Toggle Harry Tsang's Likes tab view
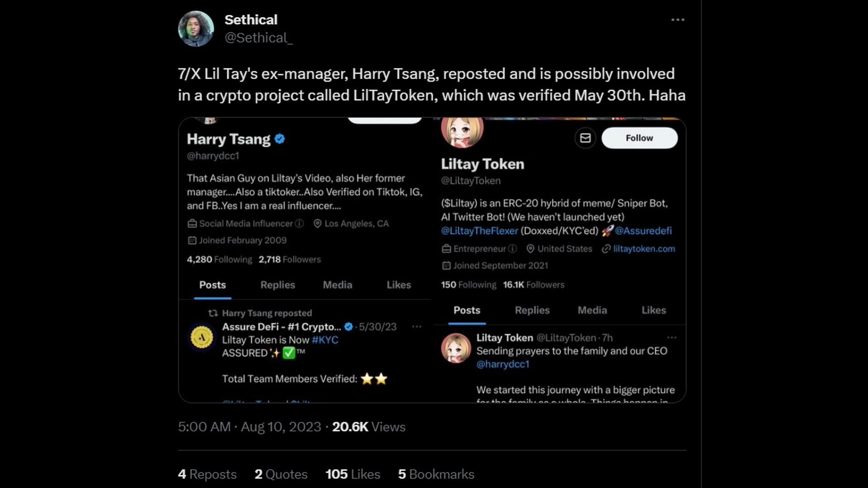Image resolution: width=868 pixels, height=488 pixels. (x=398, y=284)
